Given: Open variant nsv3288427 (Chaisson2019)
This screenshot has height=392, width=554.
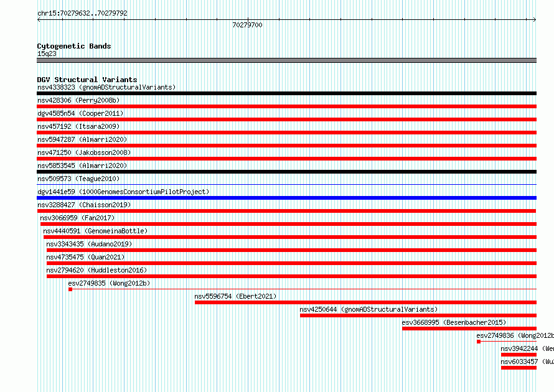Looking at the screenshot, I should pos(84,205).
